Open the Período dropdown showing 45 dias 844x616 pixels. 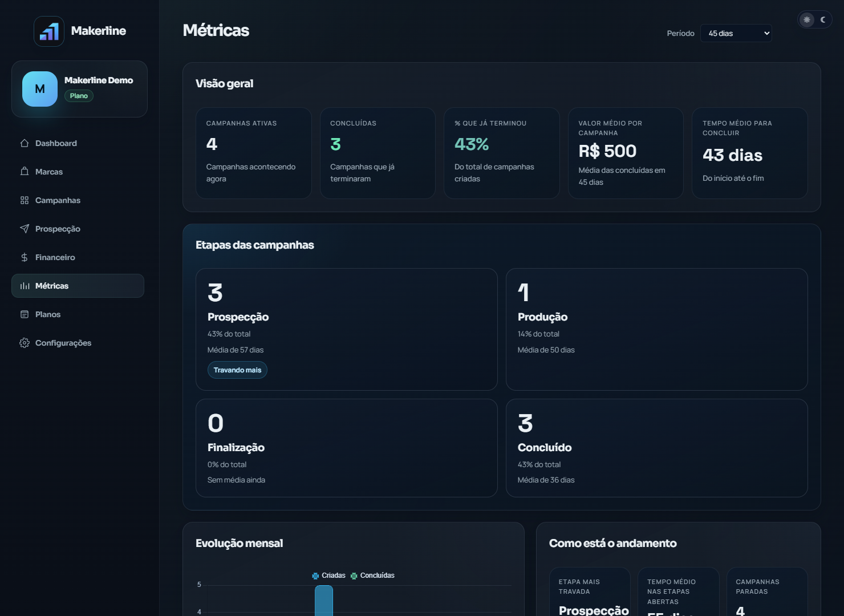point(736,33)
